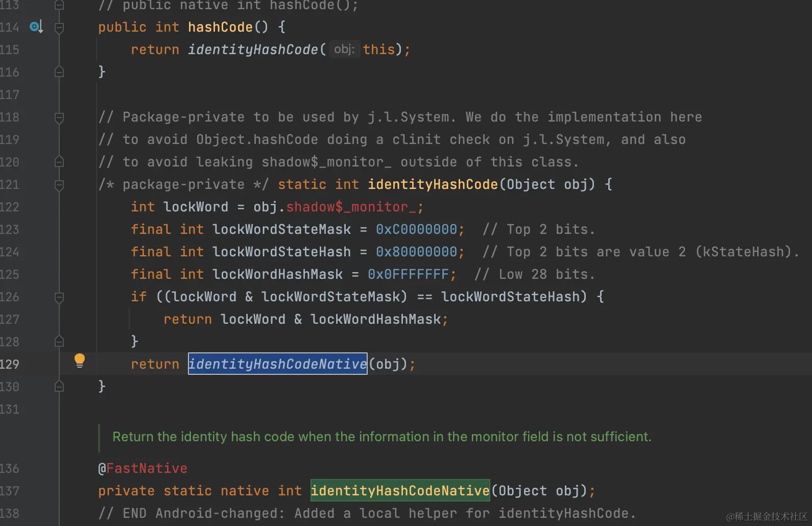Click the hashCode method name on line 114

(220, 27)
